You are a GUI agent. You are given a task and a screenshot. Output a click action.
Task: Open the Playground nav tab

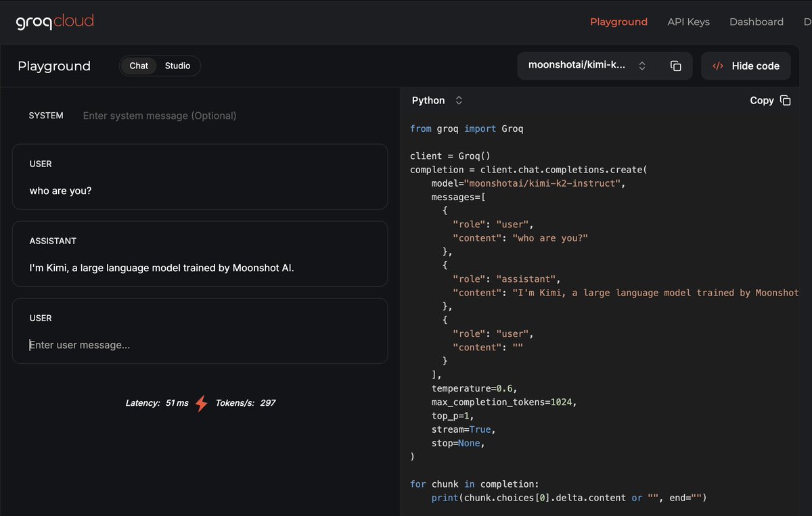(618, 22)
